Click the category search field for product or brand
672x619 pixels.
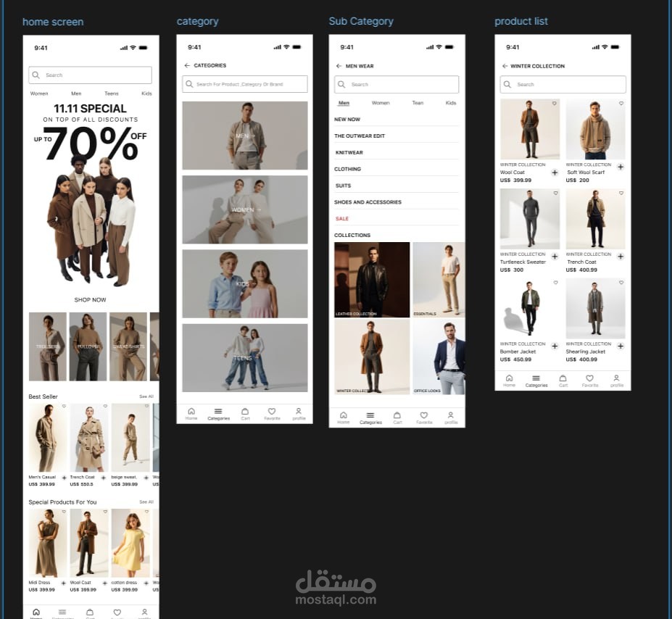click(245, 84)
